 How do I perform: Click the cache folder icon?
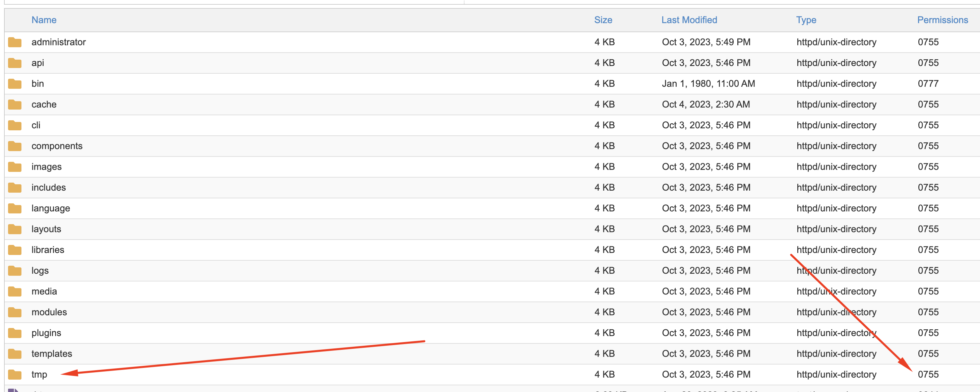pos(15,105)
